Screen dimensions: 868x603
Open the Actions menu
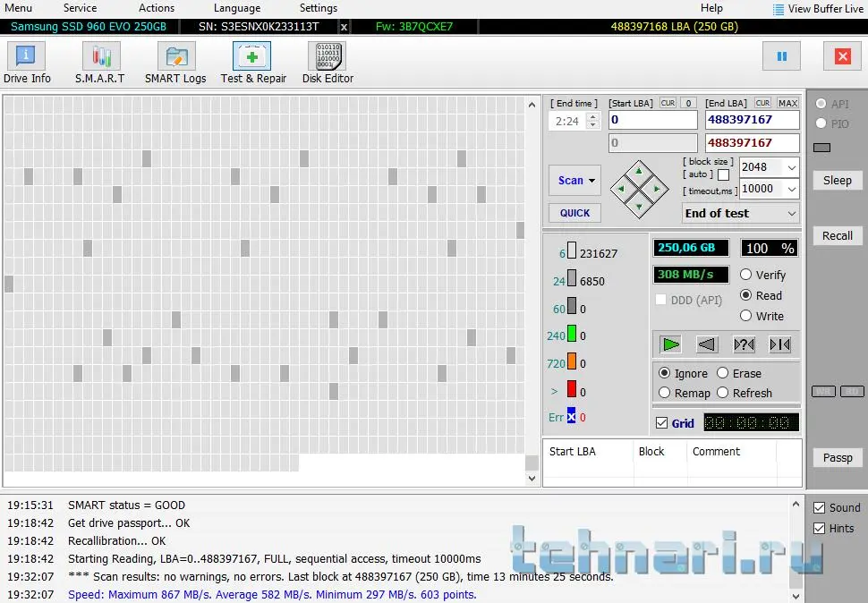click(157, 8)
